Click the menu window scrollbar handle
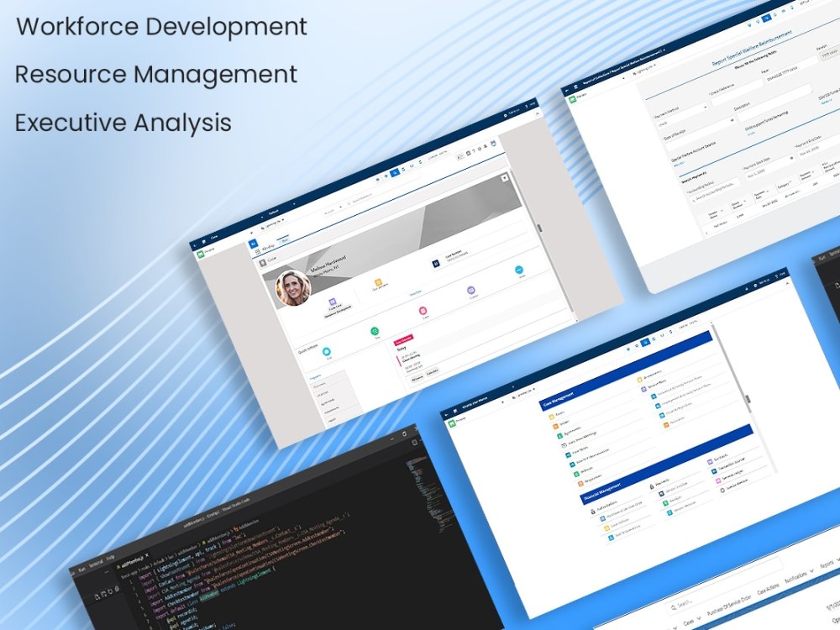 [x=749, y=398]
